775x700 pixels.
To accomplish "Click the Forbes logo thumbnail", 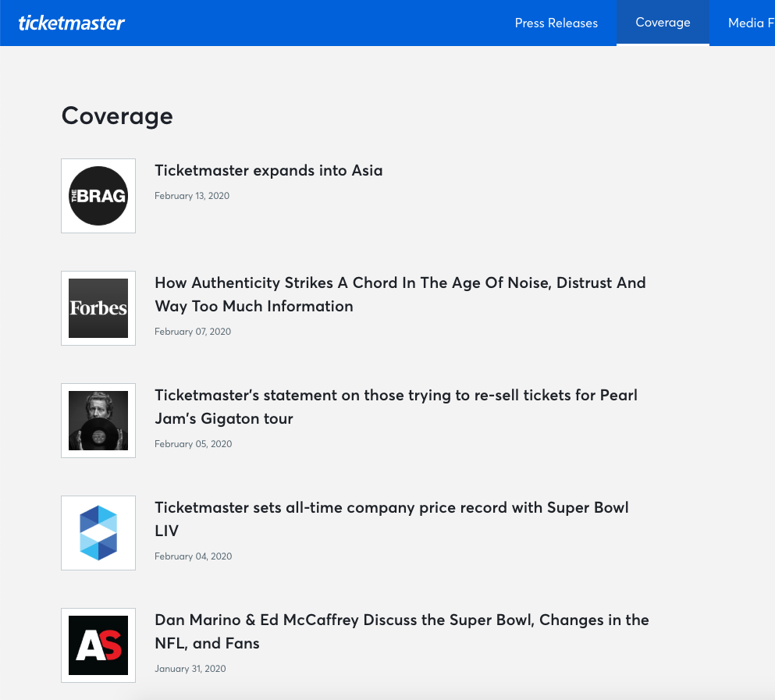I will click(98, 308).
